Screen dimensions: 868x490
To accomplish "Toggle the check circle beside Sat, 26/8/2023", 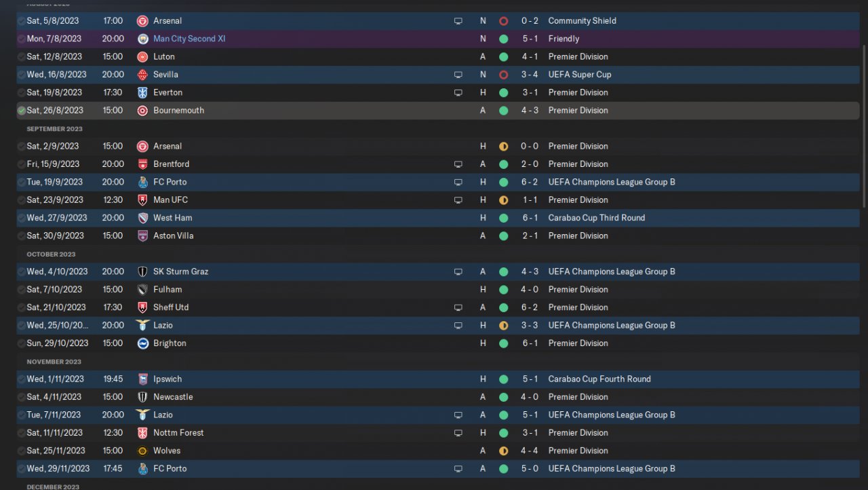I will [x=22, y=111].
